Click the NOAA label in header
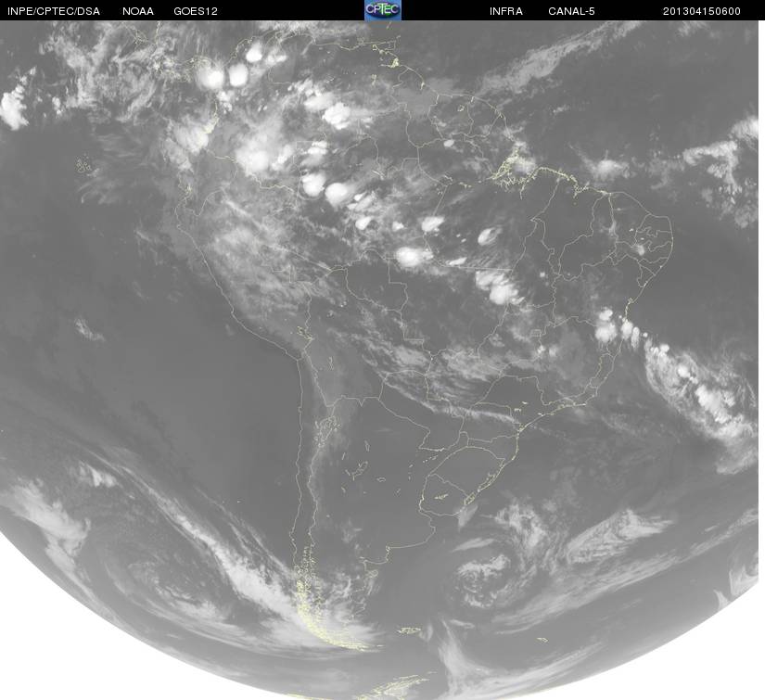Viewport: 765px width, 700px height. point(138,11)
